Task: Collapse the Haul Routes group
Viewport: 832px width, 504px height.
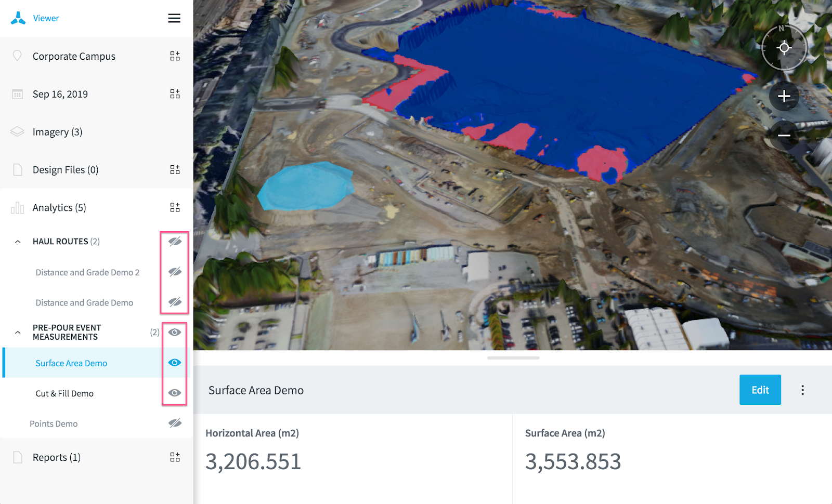Action: click(18, 242)
